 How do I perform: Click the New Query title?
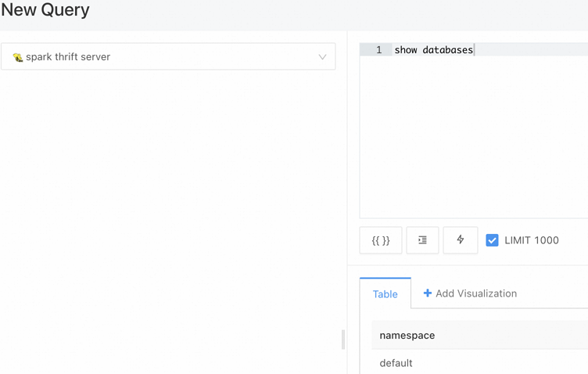(x=45, y=10)
